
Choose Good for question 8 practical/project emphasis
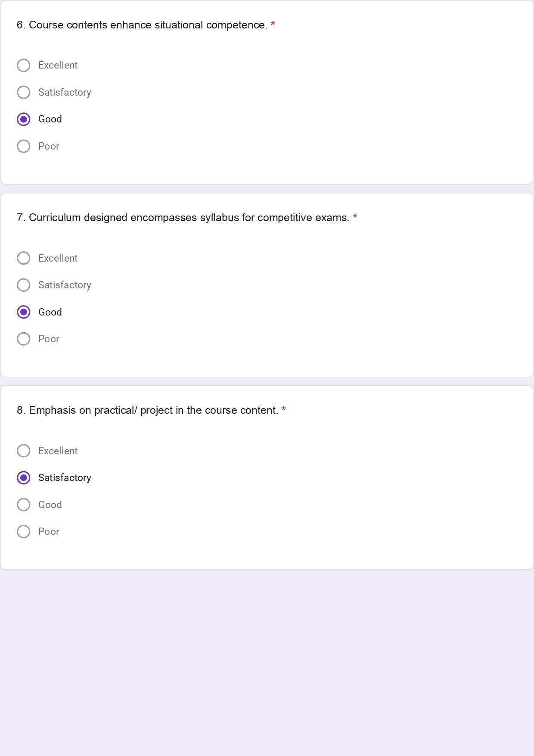(x=24, y=505)
